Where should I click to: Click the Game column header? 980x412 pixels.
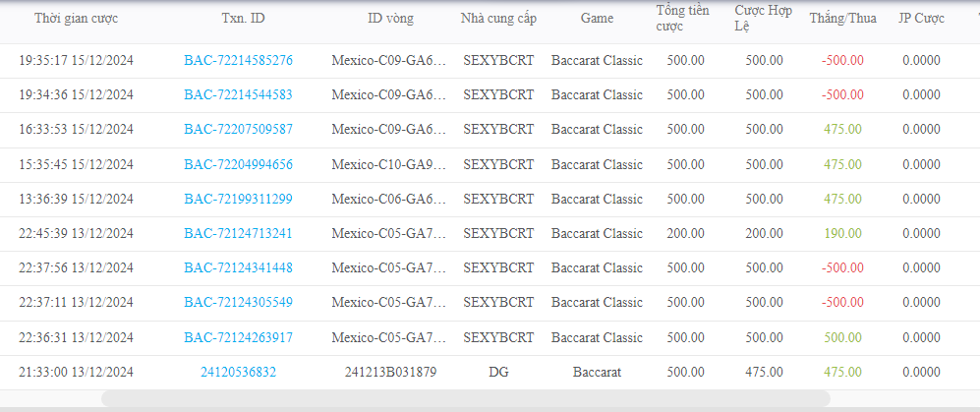click(x=597, y=19)
